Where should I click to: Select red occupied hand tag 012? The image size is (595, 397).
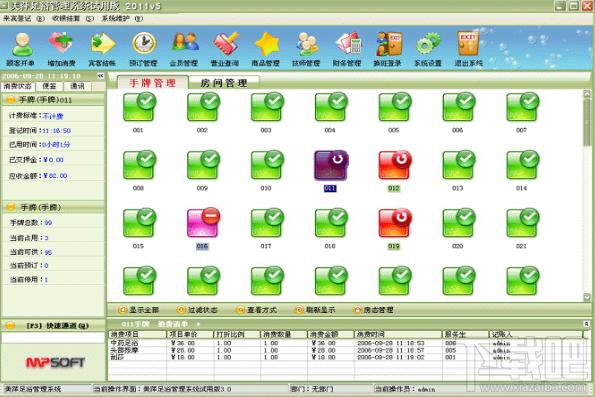pyautogui.click(x=394, y=165)
